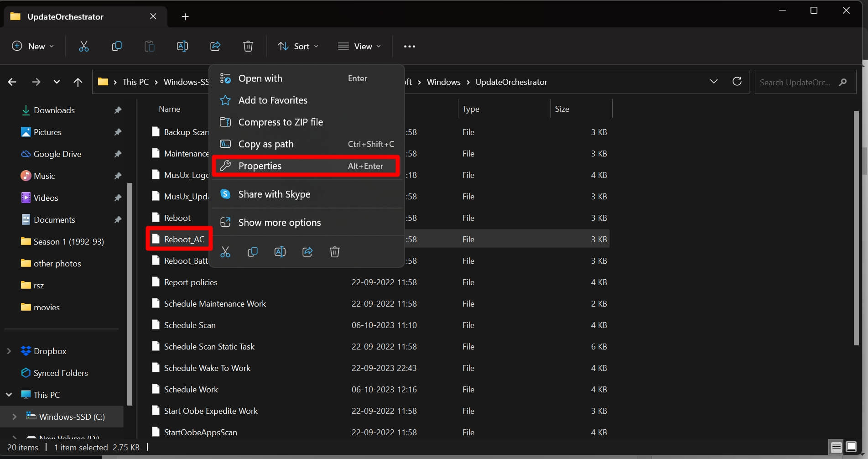Copy Reboot_AC with the toolbar copy icon
The image size is (868, 459).
[116, 46]
